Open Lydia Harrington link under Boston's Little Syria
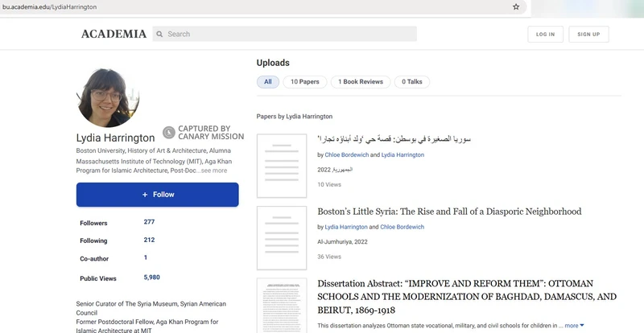The width and height of the screenshot is (644, 333). point(346,227)
